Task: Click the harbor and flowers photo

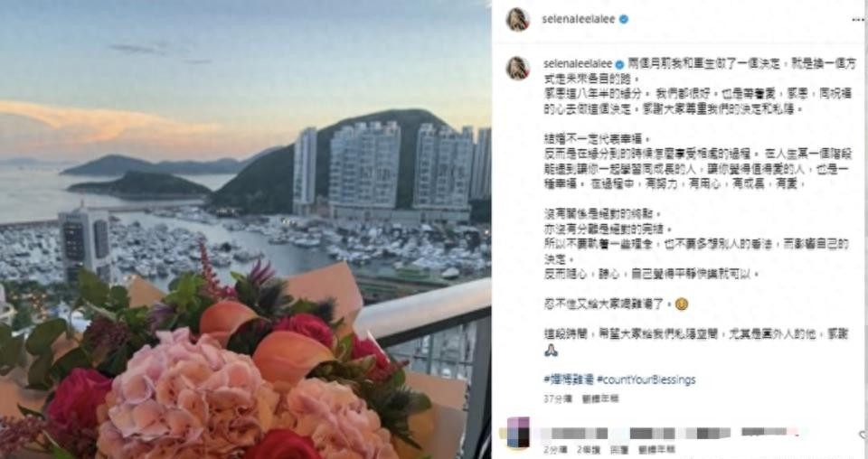Action: pyautogui.click(x=245, y=229)
